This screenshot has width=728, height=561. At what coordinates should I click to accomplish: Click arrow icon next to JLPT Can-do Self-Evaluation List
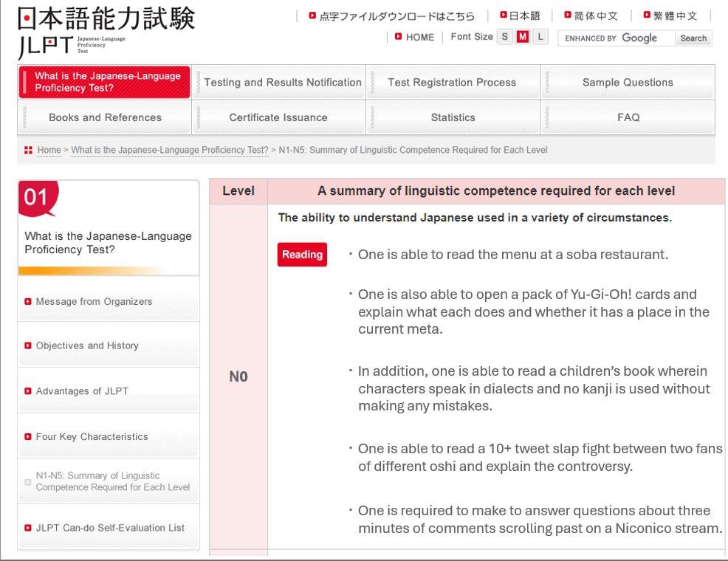coord(28,528)
